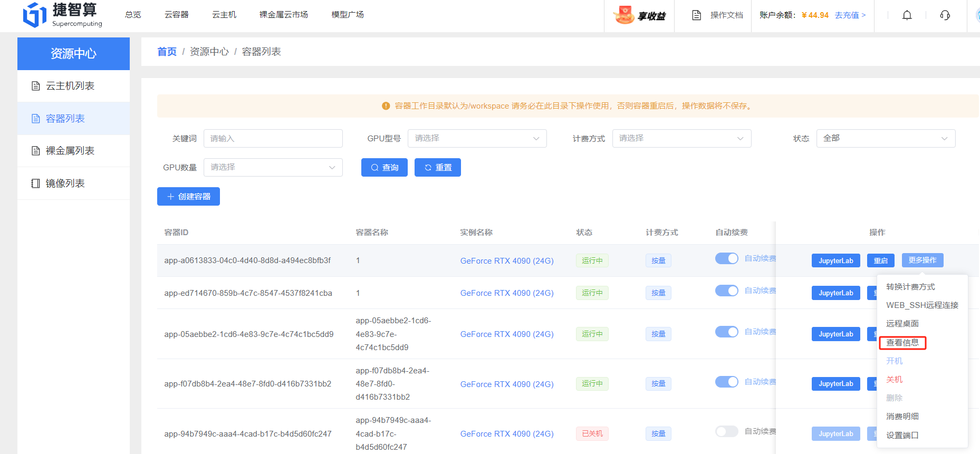Click 资源中心 sidebar header
Image resolution: width=980 pixels, height=454 pixels.
click(x=73, y=54)
